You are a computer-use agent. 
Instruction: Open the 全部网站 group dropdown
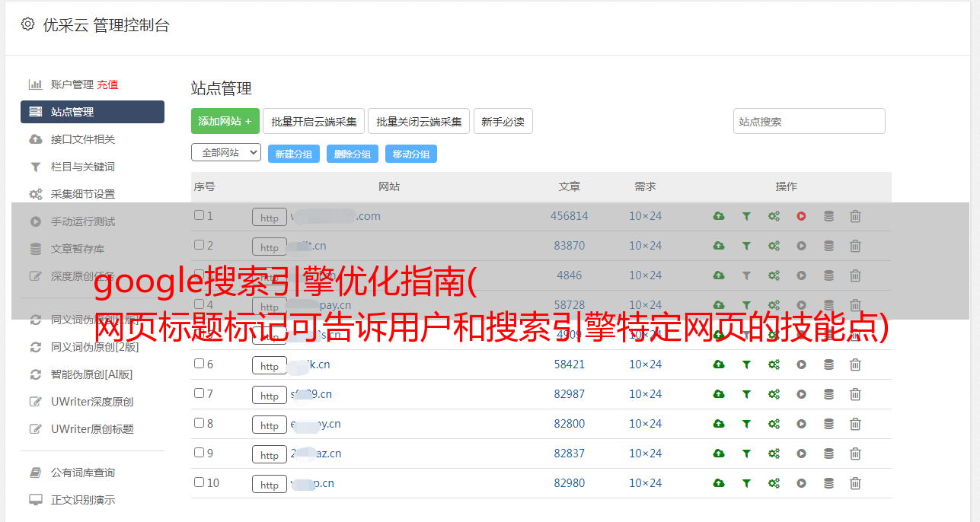226,153
